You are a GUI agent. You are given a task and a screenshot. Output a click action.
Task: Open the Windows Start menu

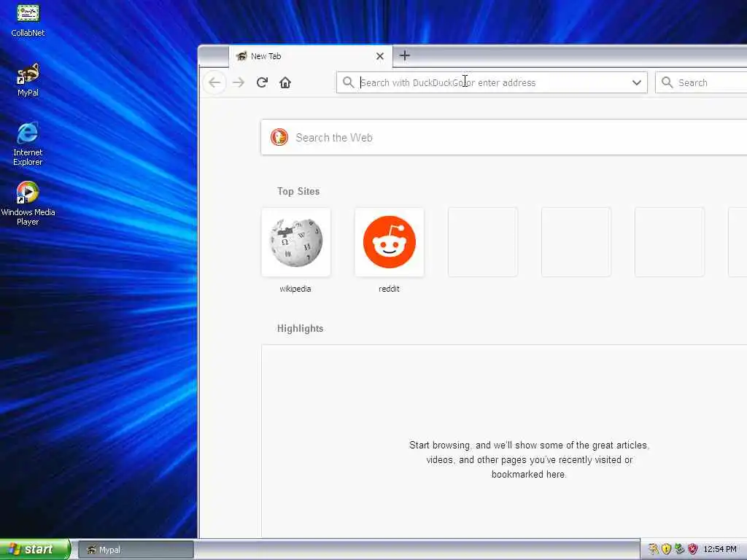click(x=35, y=549)
